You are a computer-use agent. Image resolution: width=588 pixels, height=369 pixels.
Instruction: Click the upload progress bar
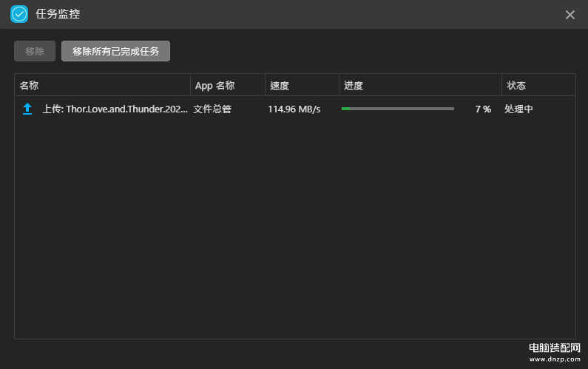click(398, 109)
